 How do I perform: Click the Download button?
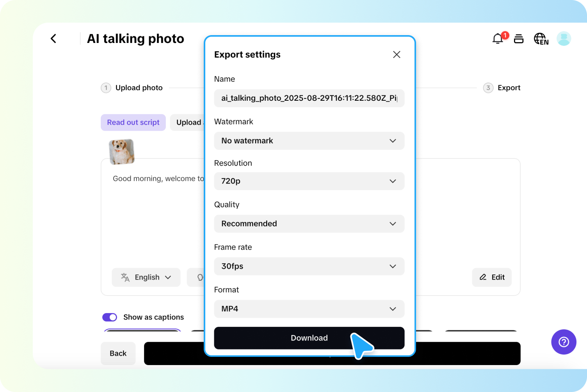point(309,338)
